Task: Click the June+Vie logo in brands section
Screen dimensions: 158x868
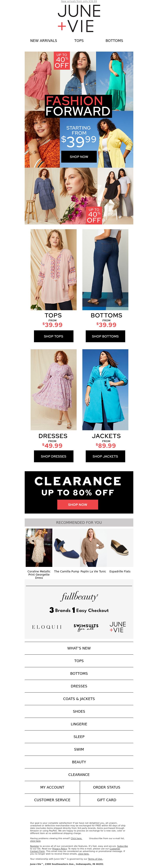Action: 118,627
